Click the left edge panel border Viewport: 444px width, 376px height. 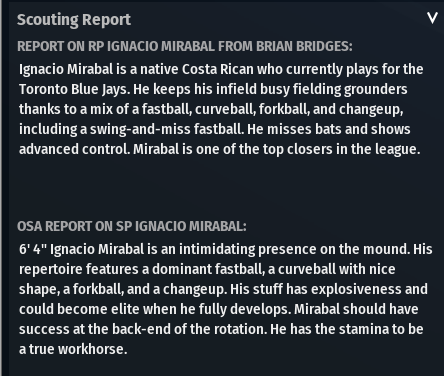(2, 188)
